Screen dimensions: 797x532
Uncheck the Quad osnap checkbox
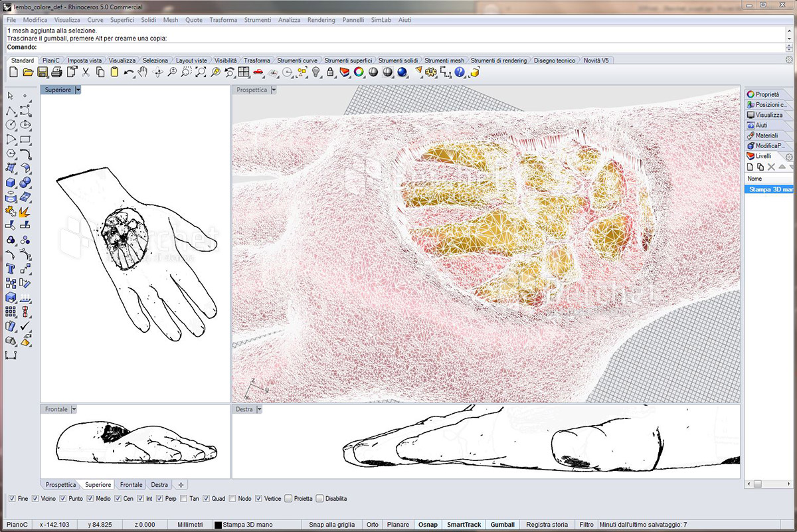(x=207, y=498)
